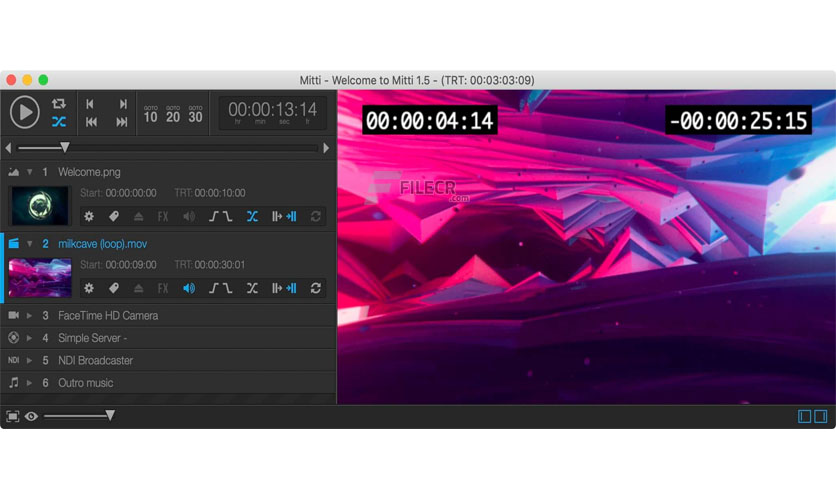Open settings gear for Welcome.png cue
The height and width of the screenshot is (484, 836).
89,216
